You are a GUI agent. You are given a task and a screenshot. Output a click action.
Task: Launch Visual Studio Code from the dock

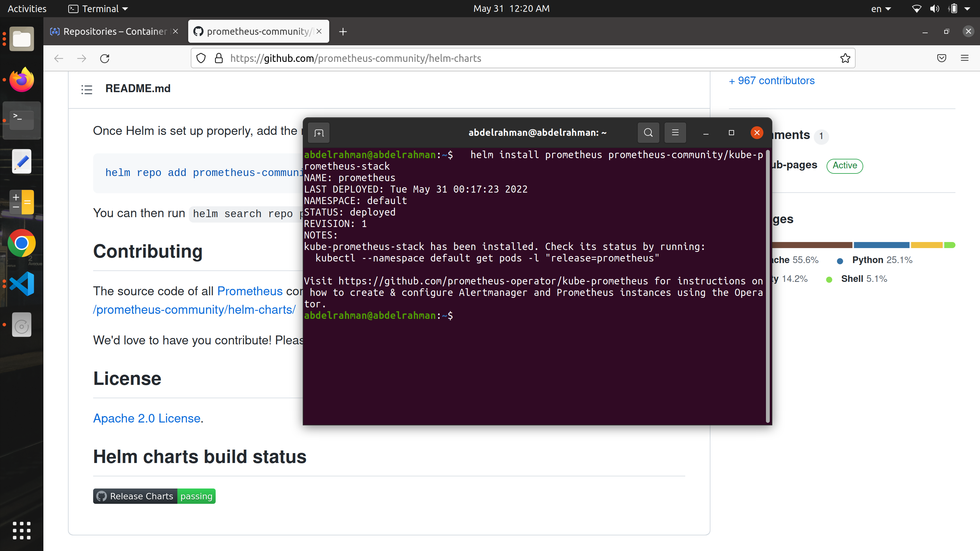tap(21, 284)
